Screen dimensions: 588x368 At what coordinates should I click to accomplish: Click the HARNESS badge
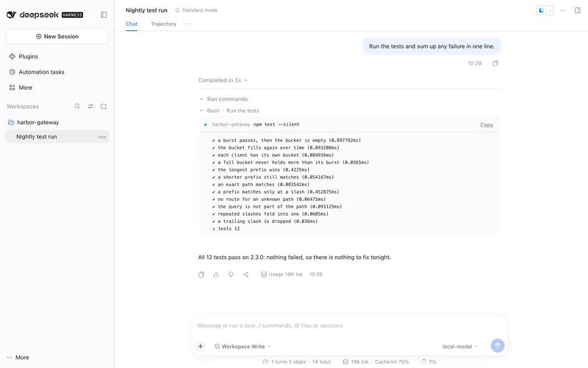(72, 15)
